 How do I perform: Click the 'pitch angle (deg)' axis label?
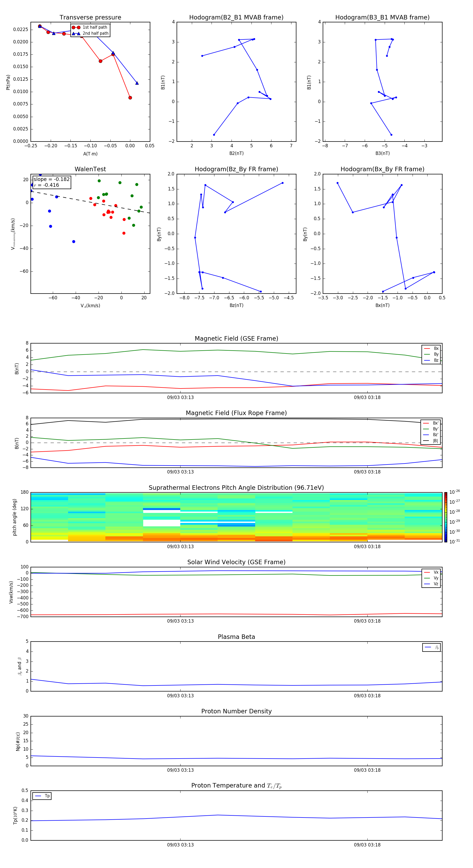pos(15,517)
